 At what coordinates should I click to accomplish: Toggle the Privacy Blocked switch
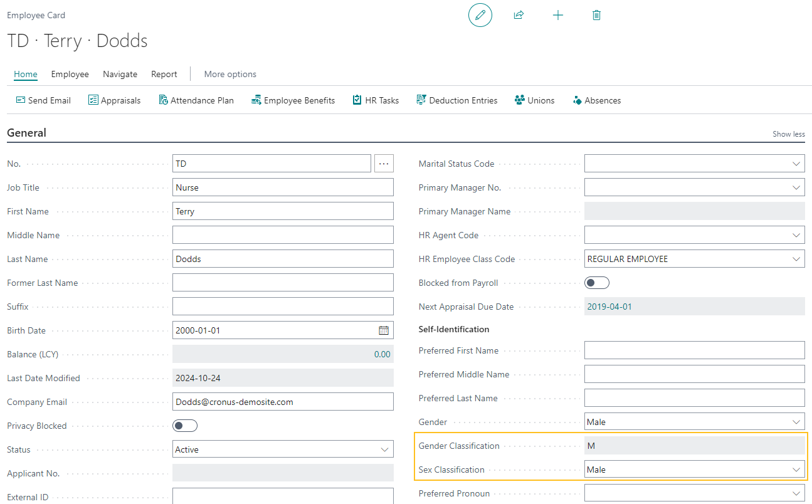tap(184, 425)
